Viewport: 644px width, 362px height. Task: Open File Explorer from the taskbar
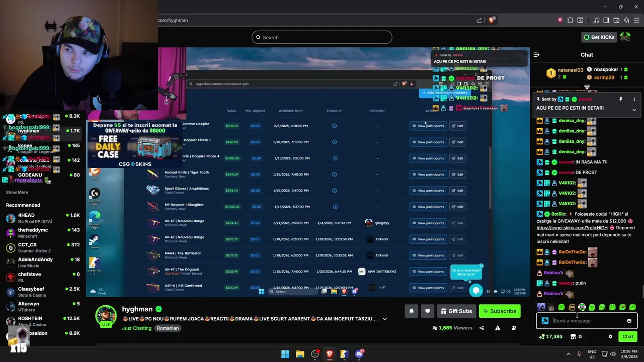click(x=300, y=354)
